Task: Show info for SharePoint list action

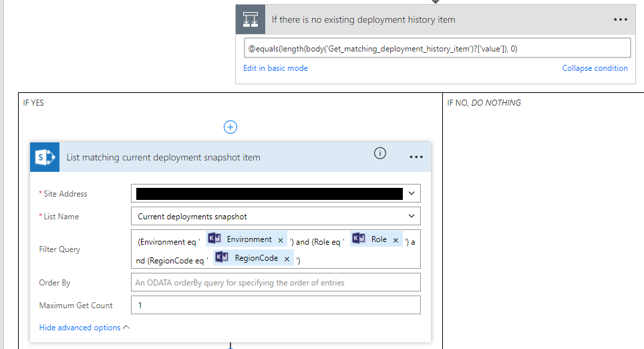Action: coord(380,154)
